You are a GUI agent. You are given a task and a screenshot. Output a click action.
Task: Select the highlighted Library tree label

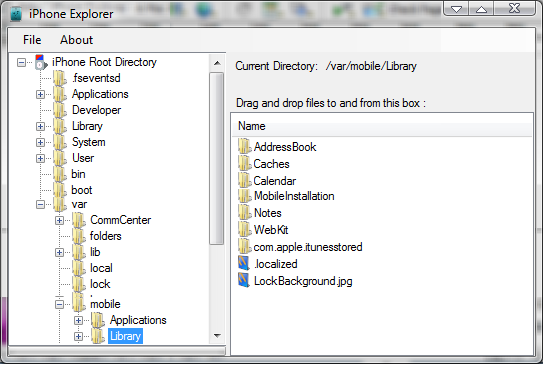point(125,336)
